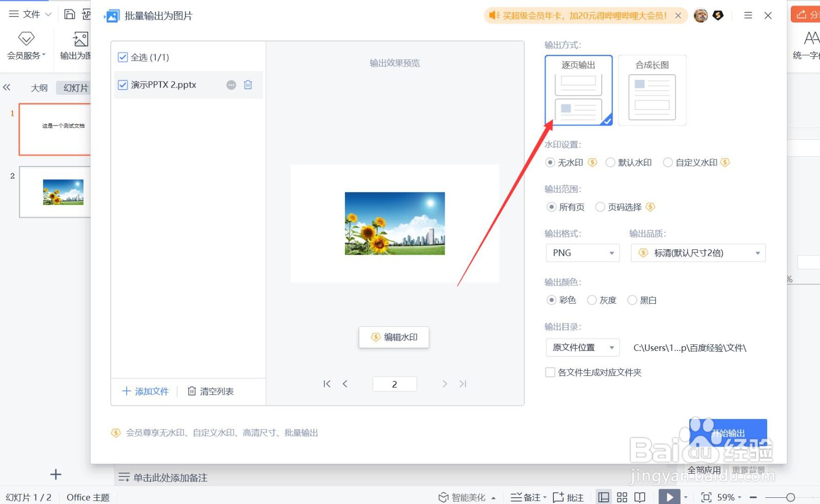This screenshot has height=504, width=820.
Task: Open more options for 演示PPTX 2.pptx
Action: pyautogui.click(x=232, y=85)
